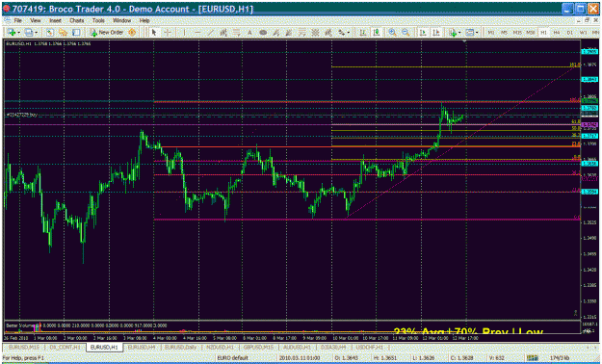Select the equidistant channel tool

pos(223,33)
